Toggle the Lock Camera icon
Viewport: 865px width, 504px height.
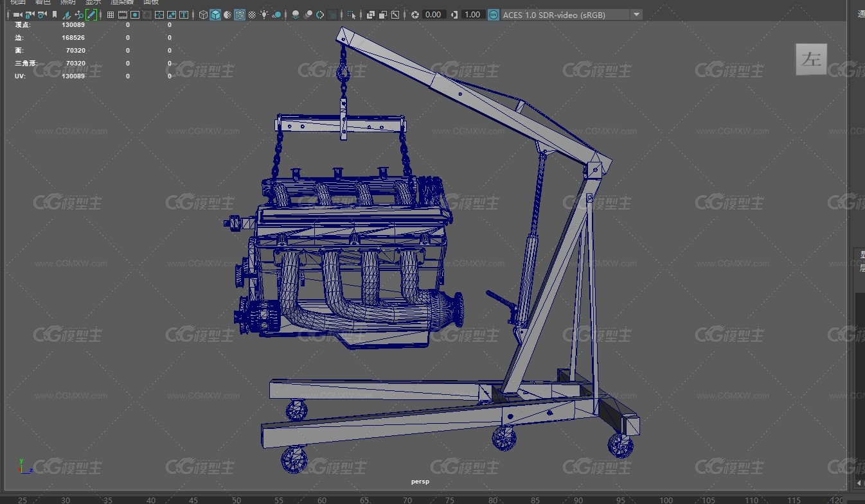(x=29, y=14)
